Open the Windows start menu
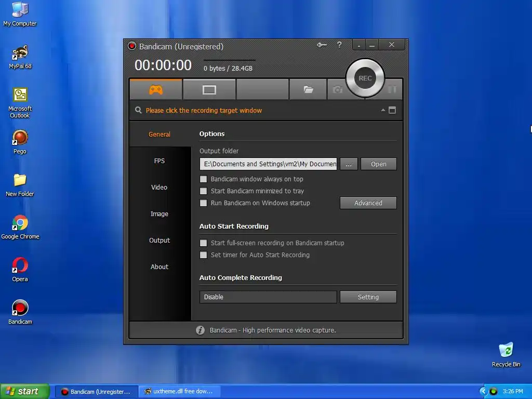The height and width of the screenshot is (399, 532). coord(25,391)
